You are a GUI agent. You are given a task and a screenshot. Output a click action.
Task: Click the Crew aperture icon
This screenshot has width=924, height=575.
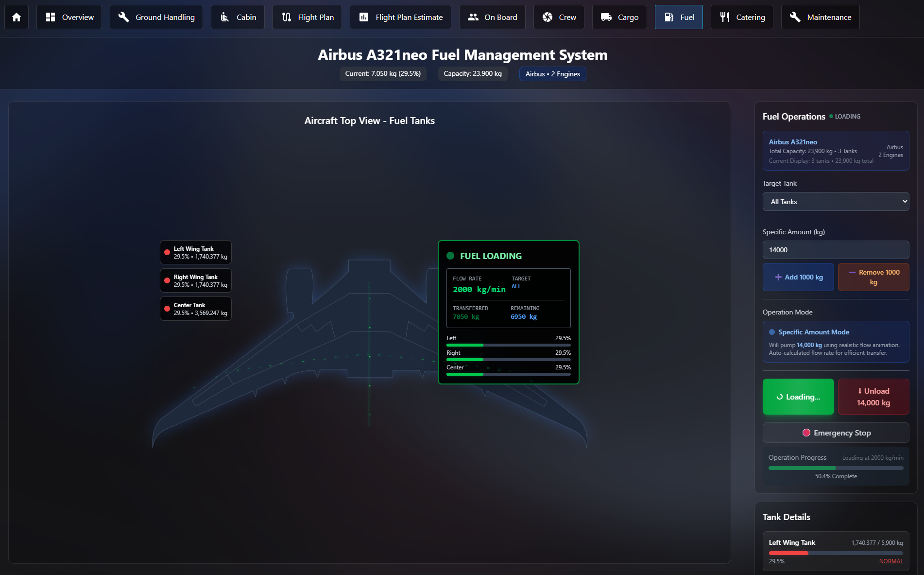pyautogui.click(x=548, y=17)
